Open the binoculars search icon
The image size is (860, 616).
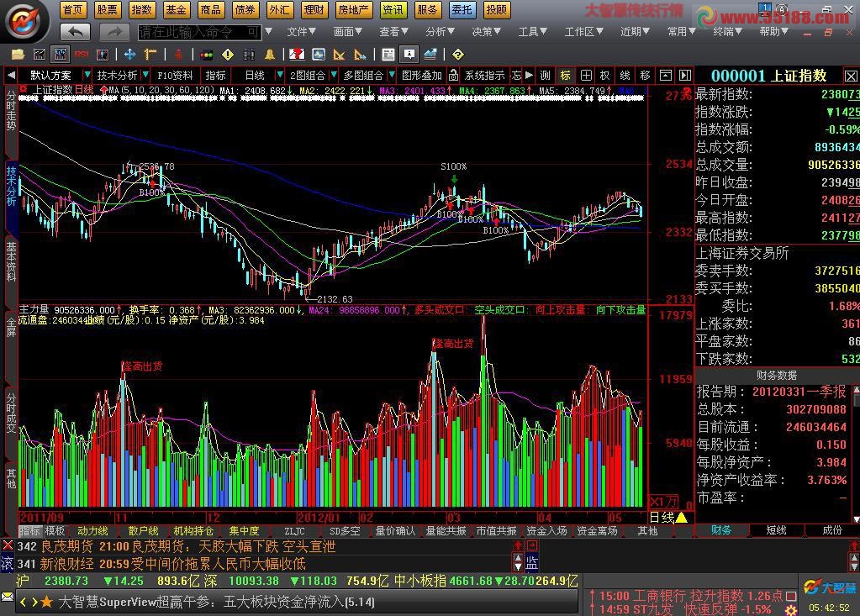coord(249,55)
